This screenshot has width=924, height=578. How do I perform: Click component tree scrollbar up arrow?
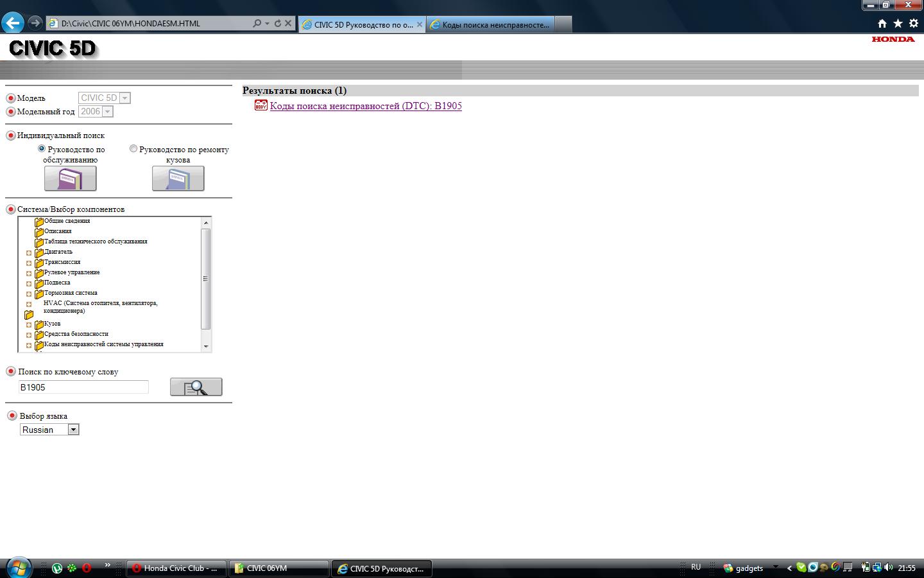pos(206,223)
